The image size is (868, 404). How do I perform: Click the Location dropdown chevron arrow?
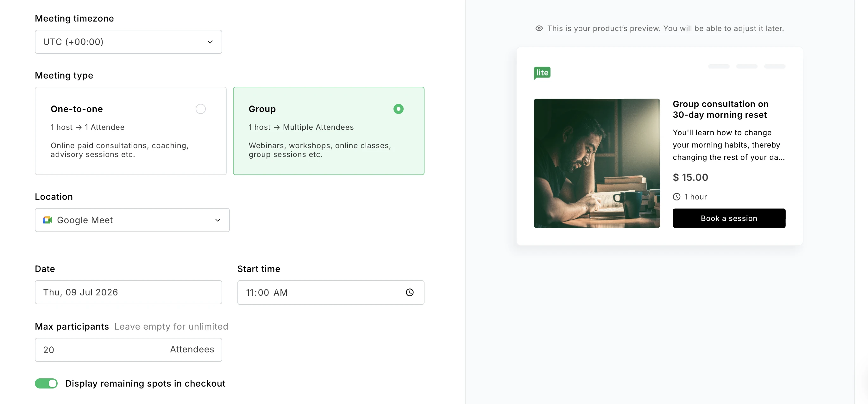click(218, 220)
